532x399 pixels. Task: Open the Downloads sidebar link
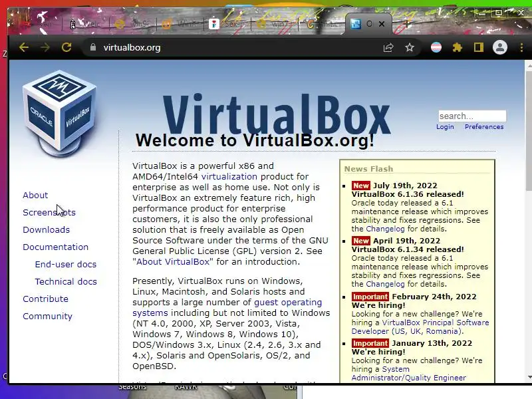[x=46, y=229]
